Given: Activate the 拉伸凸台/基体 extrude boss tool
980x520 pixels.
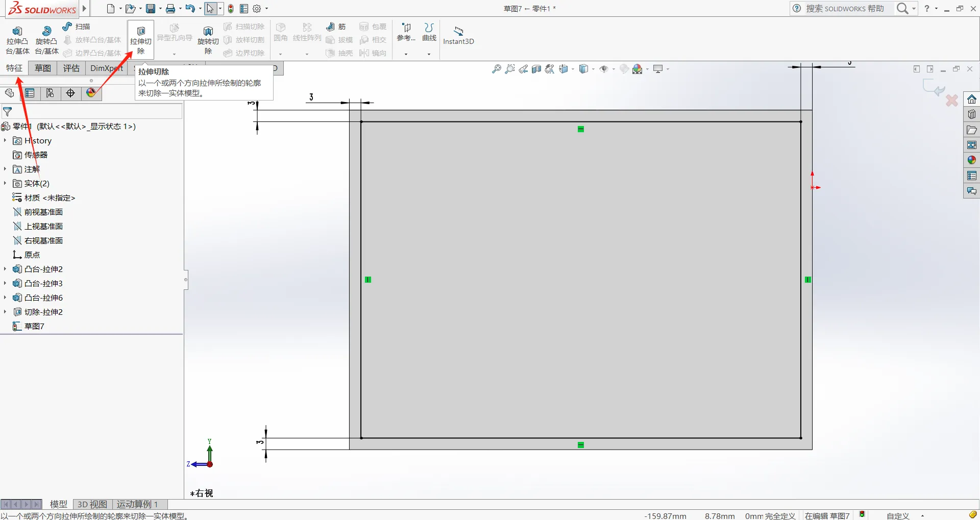Looking at the screenshot, I should click(x=17, y=40).
